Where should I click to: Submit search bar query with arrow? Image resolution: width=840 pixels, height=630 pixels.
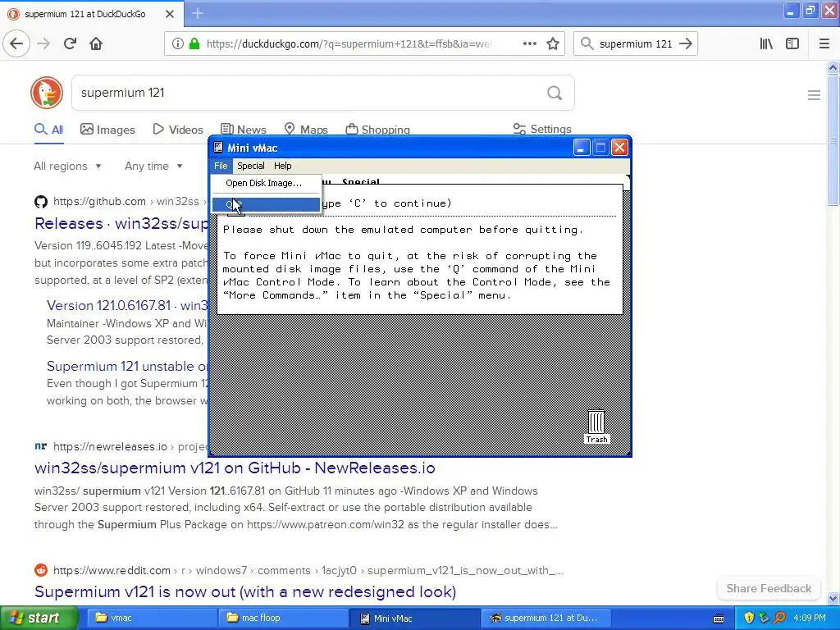click(x=686, y=43)
